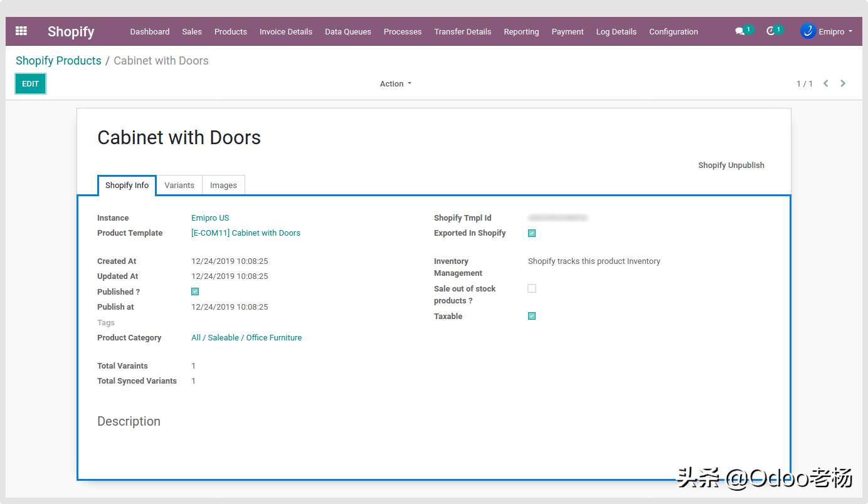
Task: Open the Transfer Details menu
Action: click(463, 31)
